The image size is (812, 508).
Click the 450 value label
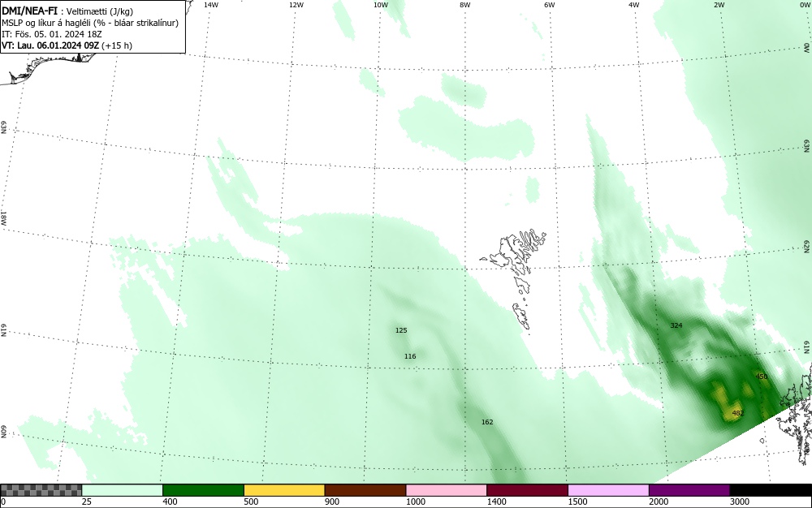coord(762,377)
